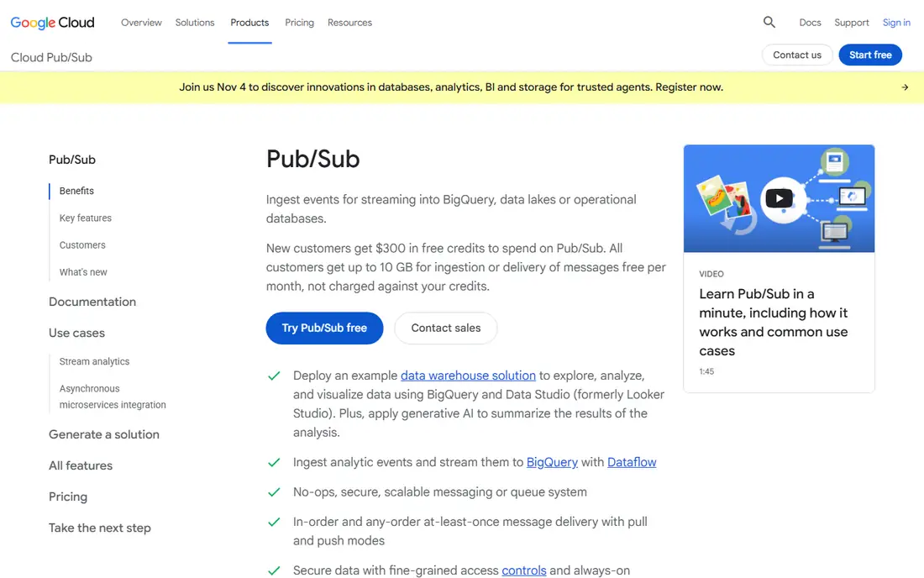
Task: Click the VIDEO label on the card
Action: tap(711, 274)
